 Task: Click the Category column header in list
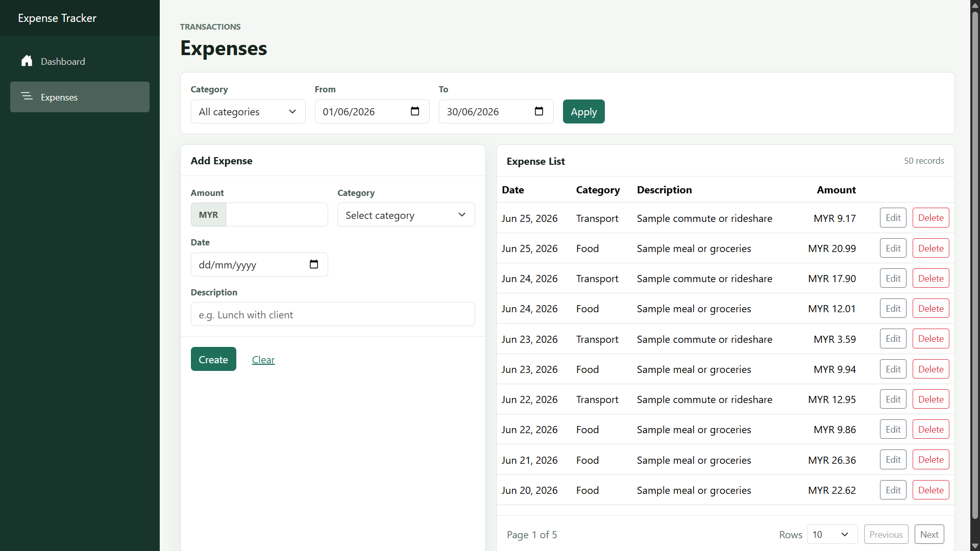(x=598, y=190)
